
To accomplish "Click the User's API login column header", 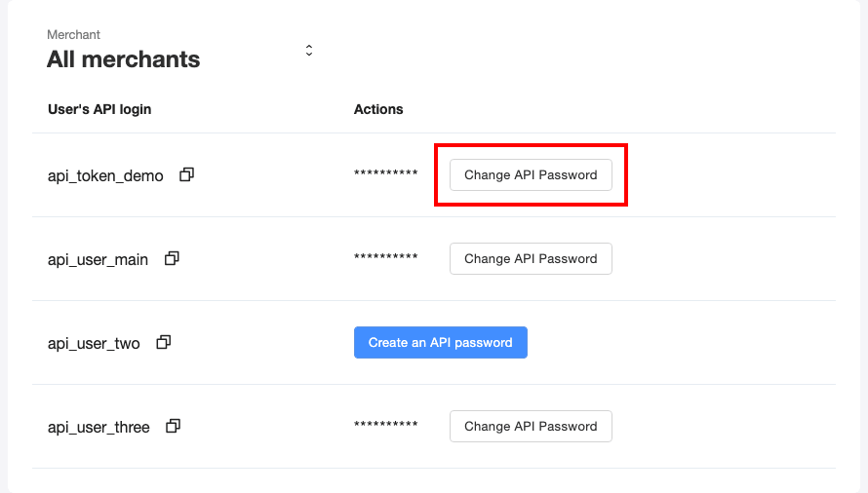I will point(99,109).
